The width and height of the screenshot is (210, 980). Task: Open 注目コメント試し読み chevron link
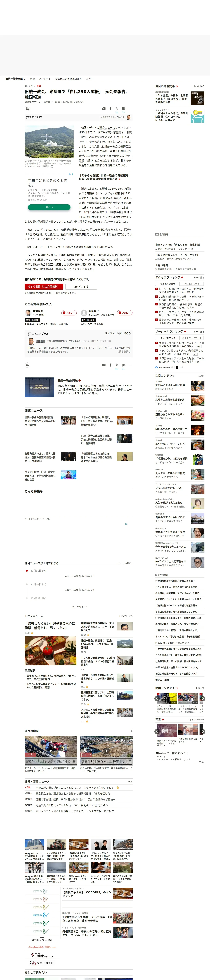[118, 333]
